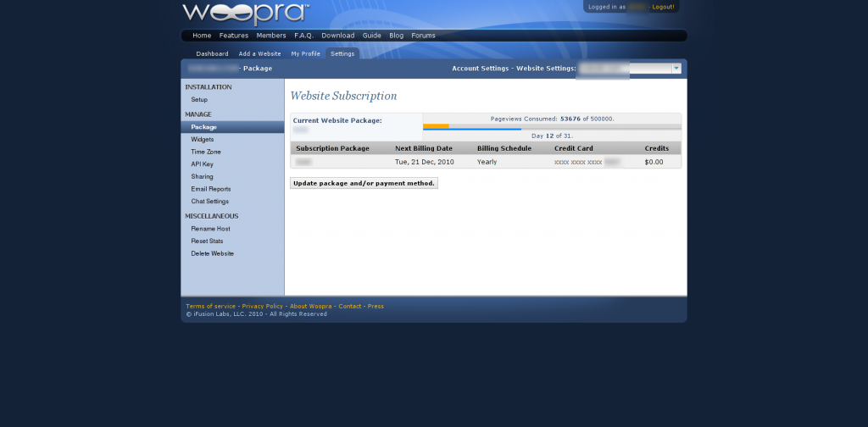Click the $0.00 credits value
Screen dimensions: 868x427
click(654, 162)
